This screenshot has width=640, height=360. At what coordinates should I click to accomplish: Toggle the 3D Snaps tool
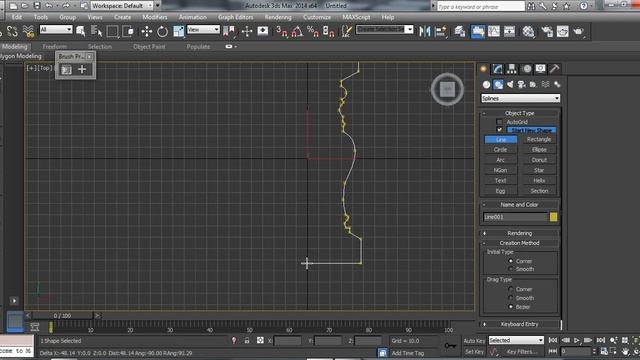[282, 31]
